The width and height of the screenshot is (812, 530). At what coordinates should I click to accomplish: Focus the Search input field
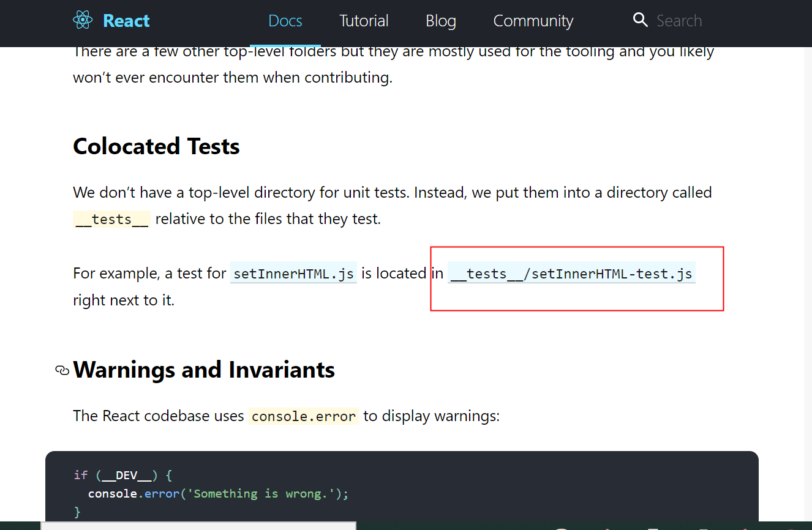(x=679, y=21)
